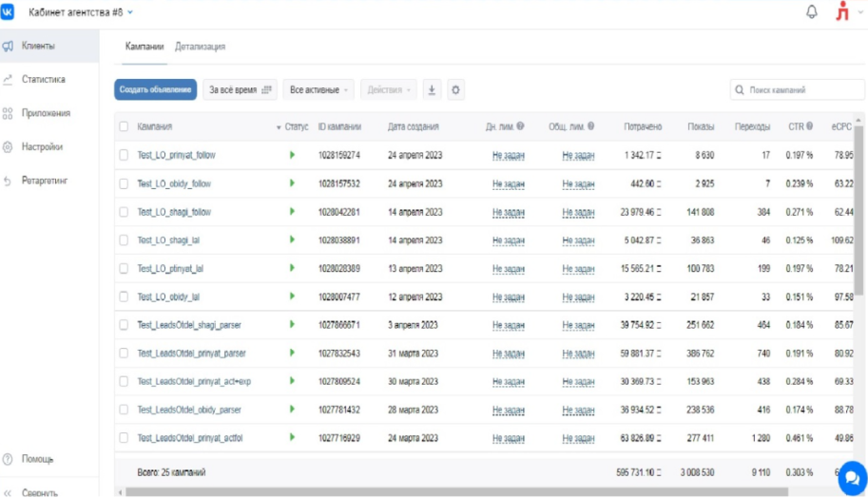Click status play icon for Test_LO_shagi_follow
The image size is (868, 498).
click(292, 211)
